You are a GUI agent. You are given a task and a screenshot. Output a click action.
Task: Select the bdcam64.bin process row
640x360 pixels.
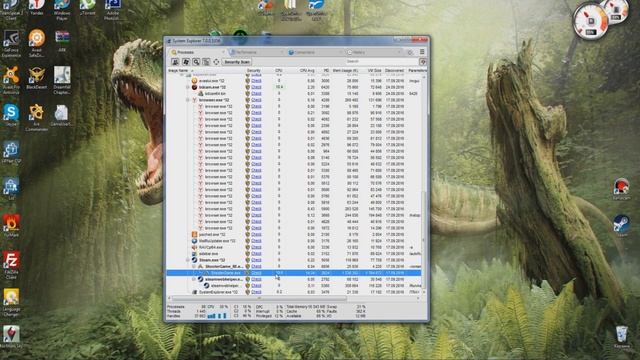[294, 93]
